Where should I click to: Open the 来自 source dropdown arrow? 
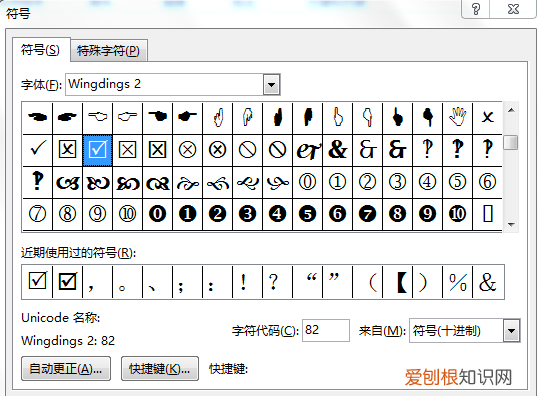pyautogui.click(x=512, y=331)
